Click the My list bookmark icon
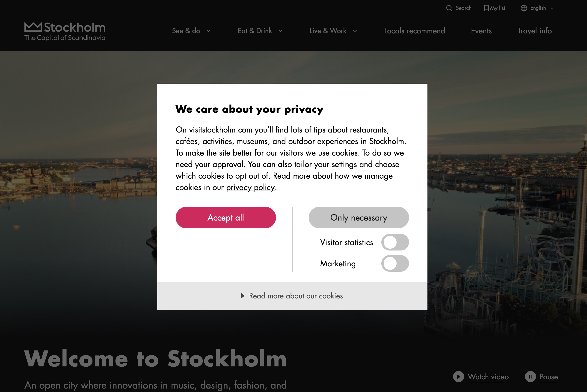Screen dimensions: 587x392 486,8
